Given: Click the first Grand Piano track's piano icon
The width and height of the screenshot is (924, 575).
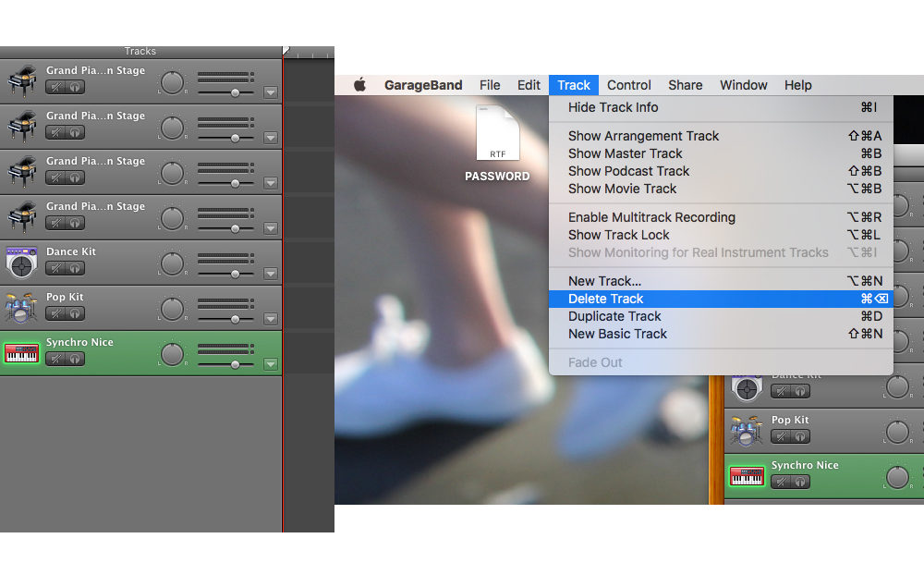Looking at the screenshot, I should (22, 80).
